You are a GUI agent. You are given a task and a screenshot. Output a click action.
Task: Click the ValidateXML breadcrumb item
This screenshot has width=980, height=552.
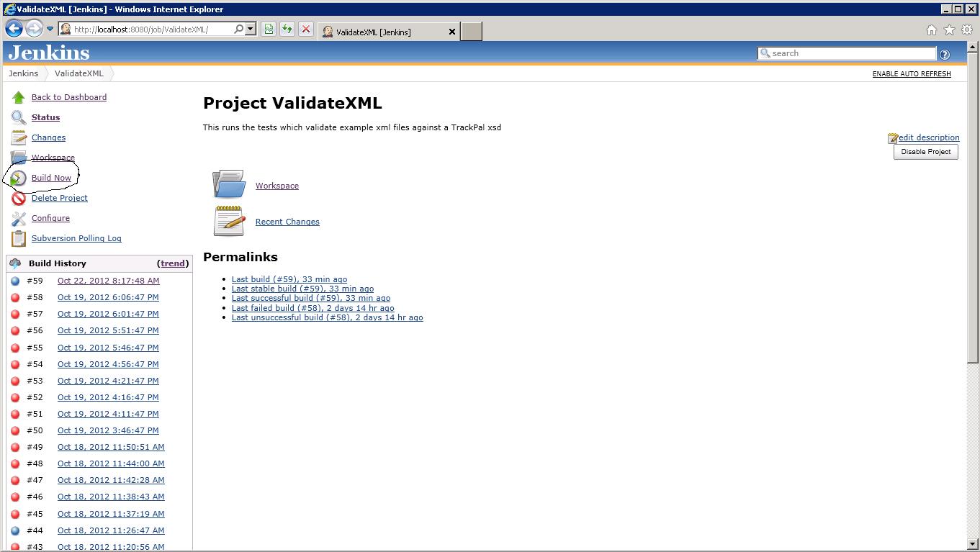coord(79,73)
